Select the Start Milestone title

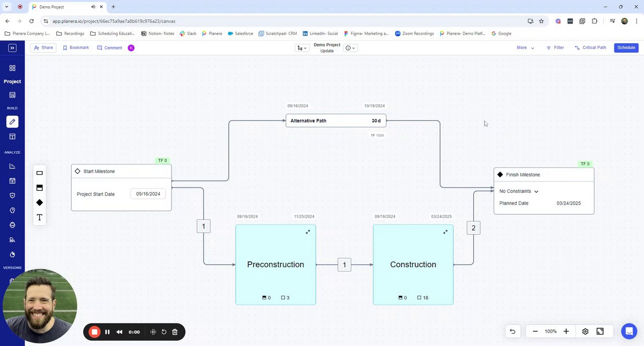point(99,172)
